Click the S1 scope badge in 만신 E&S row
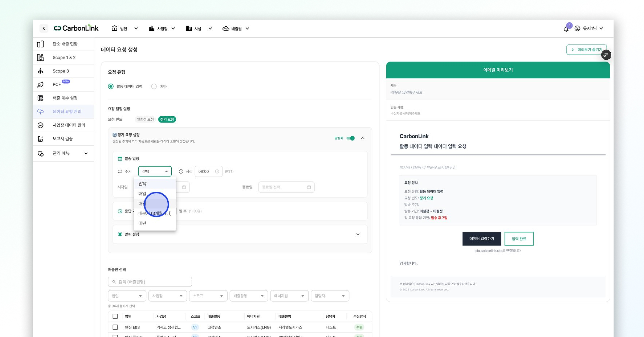 click(x=195, y=327)
